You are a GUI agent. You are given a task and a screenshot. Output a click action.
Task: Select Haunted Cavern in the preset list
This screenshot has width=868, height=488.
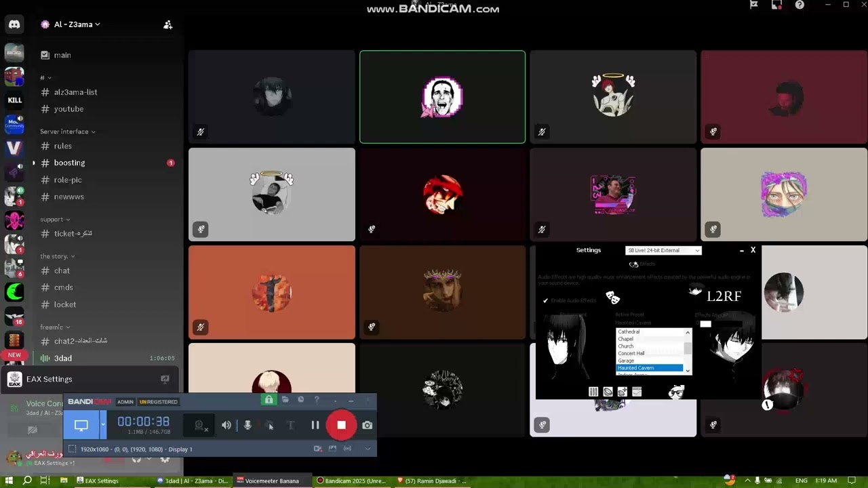tap(650, 367)
